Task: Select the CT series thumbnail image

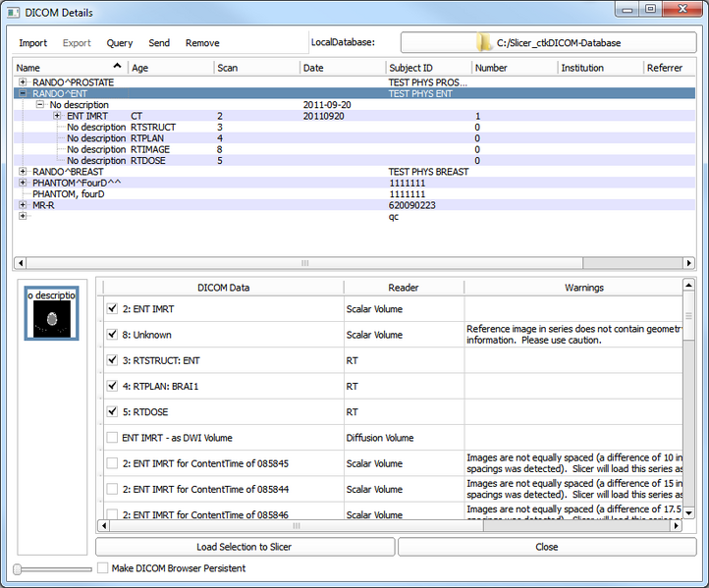Action: tap(52, 319)
